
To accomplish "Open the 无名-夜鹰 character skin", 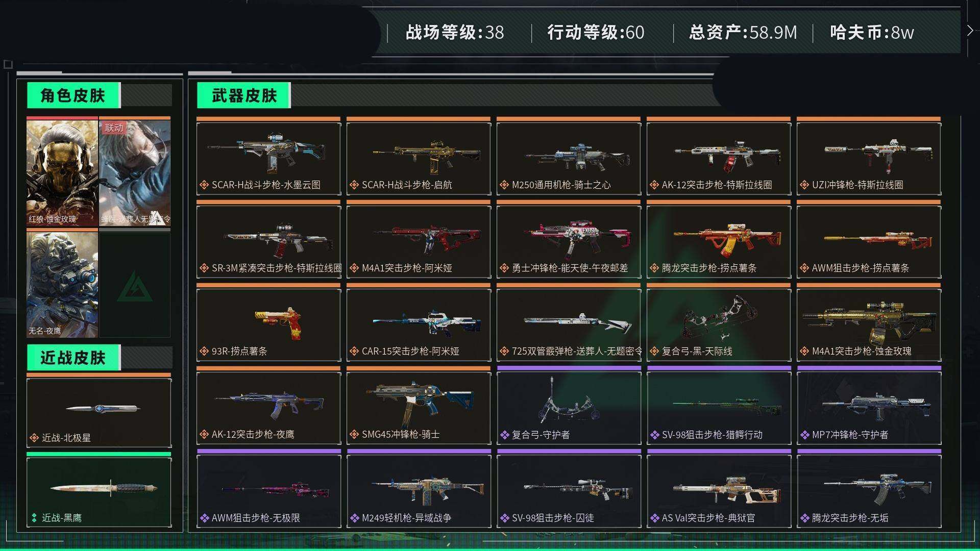I will pyautogui.click(x=62, y=284).
